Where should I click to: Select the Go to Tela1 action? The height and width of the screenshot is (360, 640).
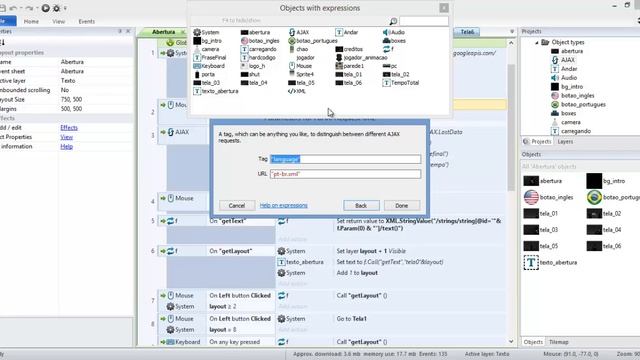pos(351,319)
